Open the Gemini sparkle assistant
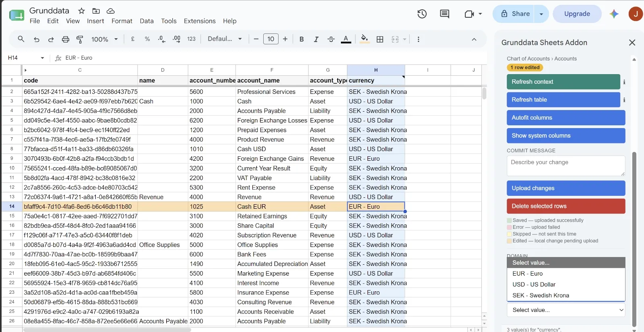 pos(614,14)
